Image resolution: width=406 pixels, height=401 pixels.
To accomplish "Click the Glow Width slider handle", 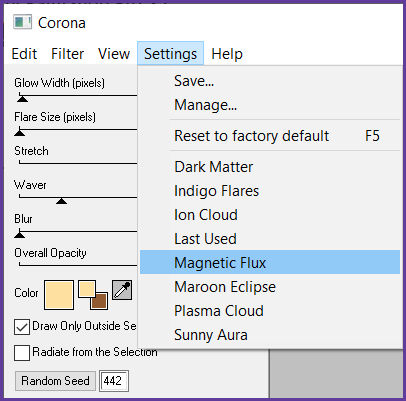I will (x=23, y=98).
